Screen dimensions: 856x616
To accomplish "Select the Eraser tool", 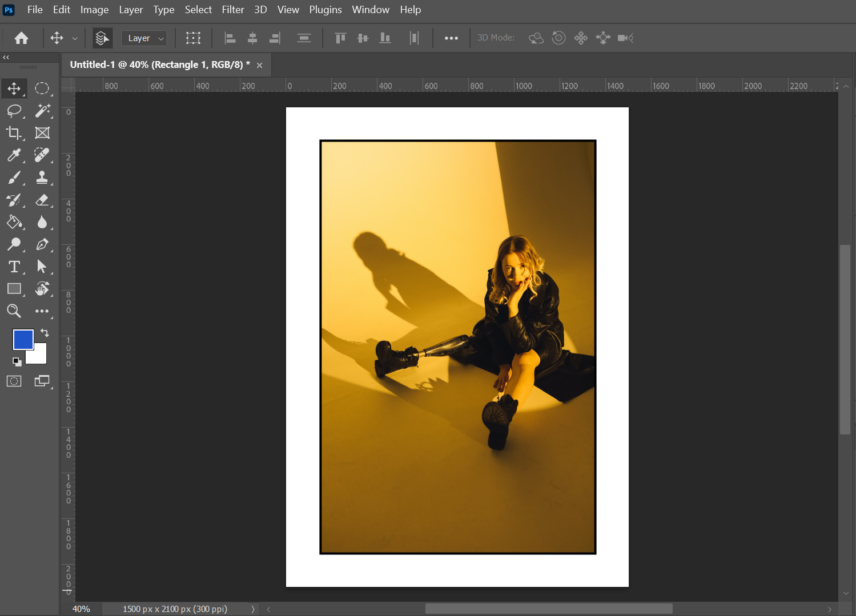I will point(42,200).
